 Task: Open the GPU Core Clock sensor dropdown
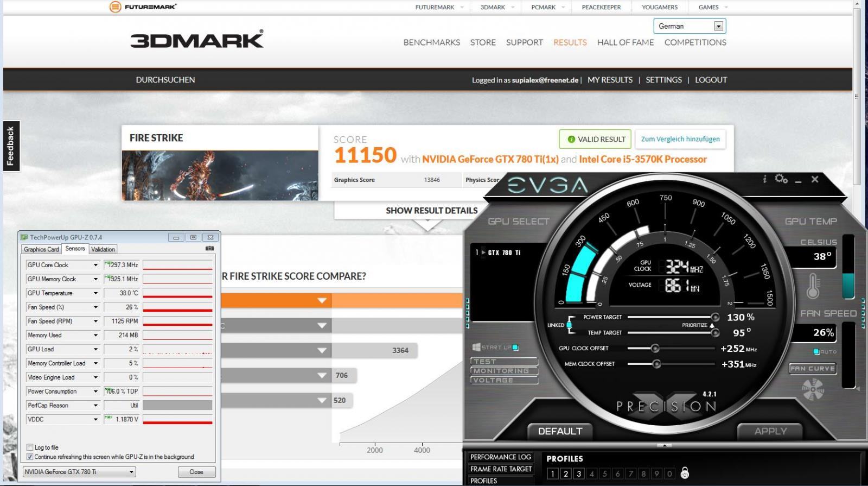(95, 265)
